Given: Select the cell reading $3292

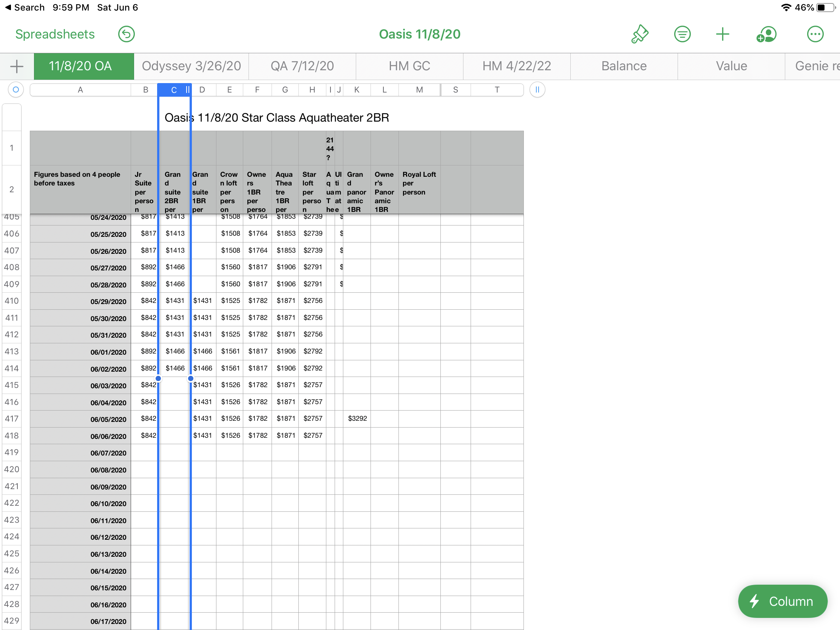Looking at the screenshot, I should click(357, 418).
